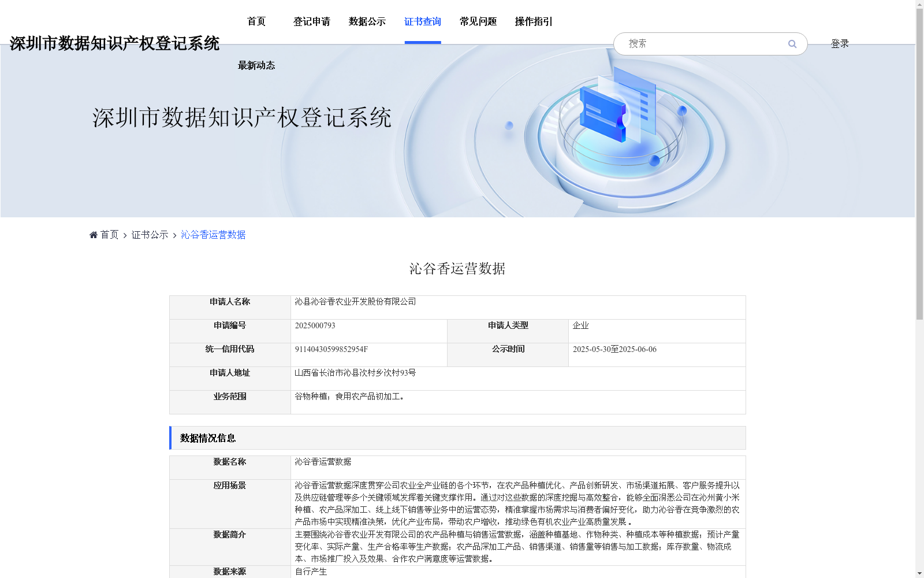This screenshot has width=924, height=578.
Task: Click the 业务范围 label cell
Action: 230,402
